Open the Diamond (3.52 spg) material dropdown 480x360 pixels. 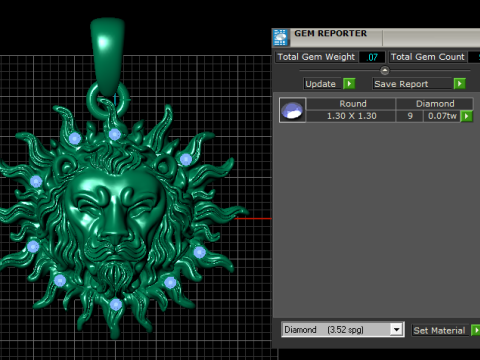coord(396,330)
